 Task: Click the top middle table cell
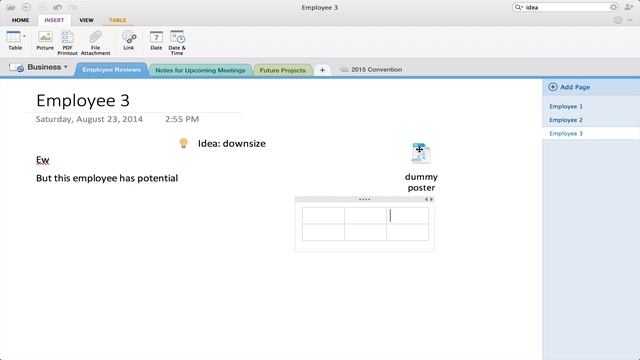click(x=365, y=216)
